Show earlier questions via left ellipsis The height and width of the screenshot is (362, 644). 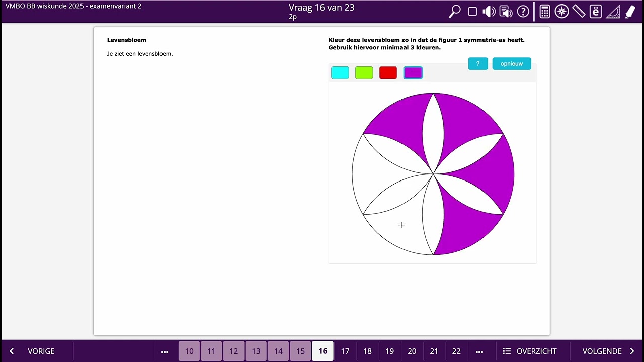click(x=165, y=351)
